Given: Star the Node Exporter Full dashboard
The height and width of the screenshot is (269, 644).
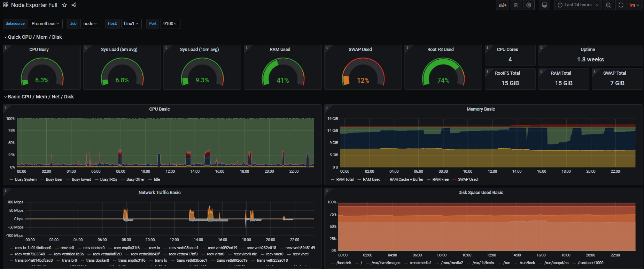Looking at the screenshot, I should [x=64, y=5].
